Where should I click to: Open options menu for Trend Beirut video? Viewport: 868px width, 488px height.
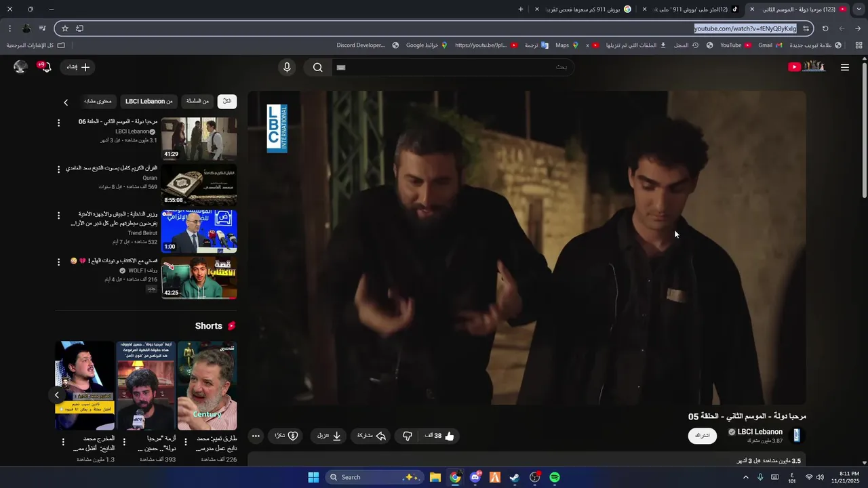[x=58, y=215]
